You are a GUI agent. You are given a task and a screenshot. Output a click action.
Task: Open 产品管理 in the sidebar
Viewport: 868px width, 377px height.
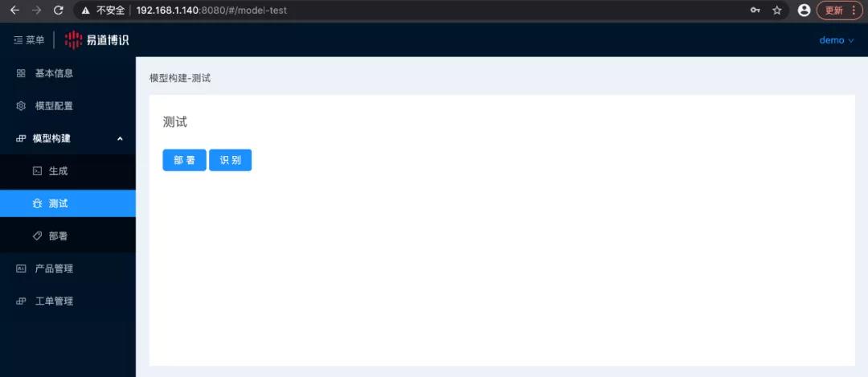(54, 268)
